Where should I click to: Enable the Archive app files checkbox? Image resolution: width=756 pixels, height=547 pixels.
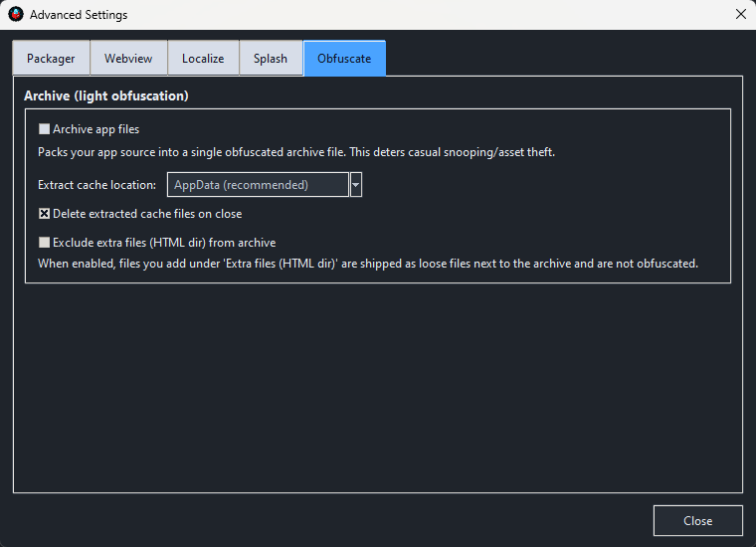pos(44,129)
